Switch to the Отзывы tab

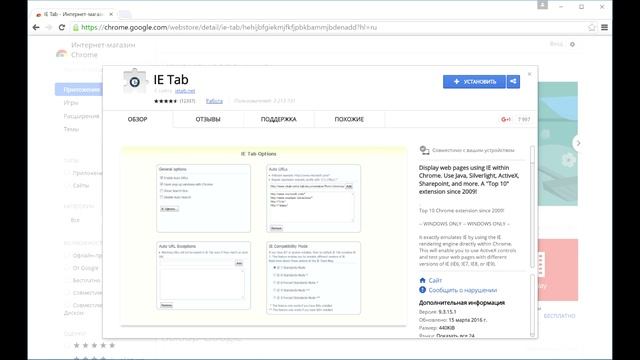pyautogui.click(x=208, y=119)
